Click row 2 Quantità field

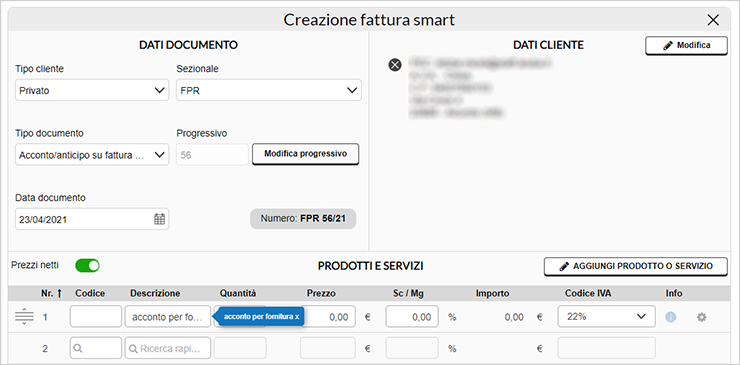coord(240,348)
